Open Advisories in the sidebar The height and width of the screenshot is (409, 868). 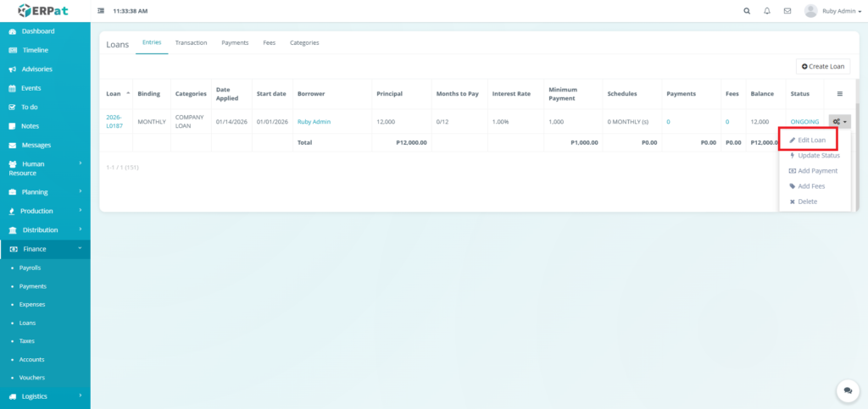36,69
